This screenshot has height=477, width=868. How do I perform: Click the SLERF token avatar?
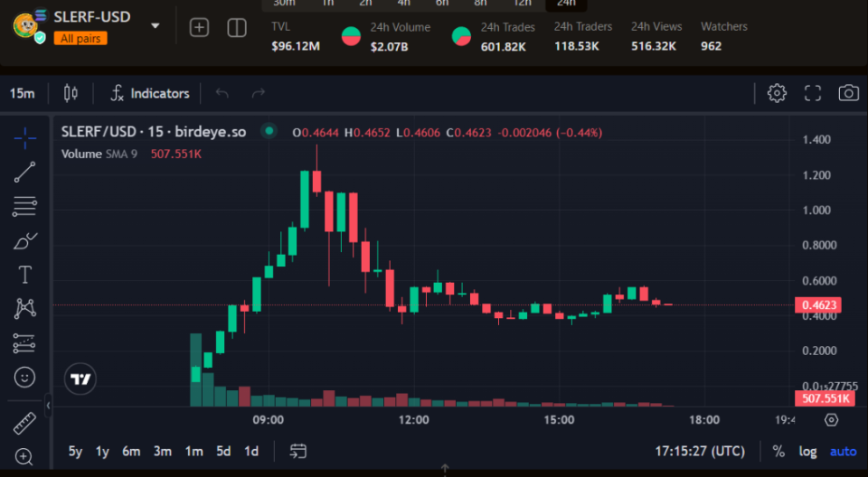tap(27, 25)
